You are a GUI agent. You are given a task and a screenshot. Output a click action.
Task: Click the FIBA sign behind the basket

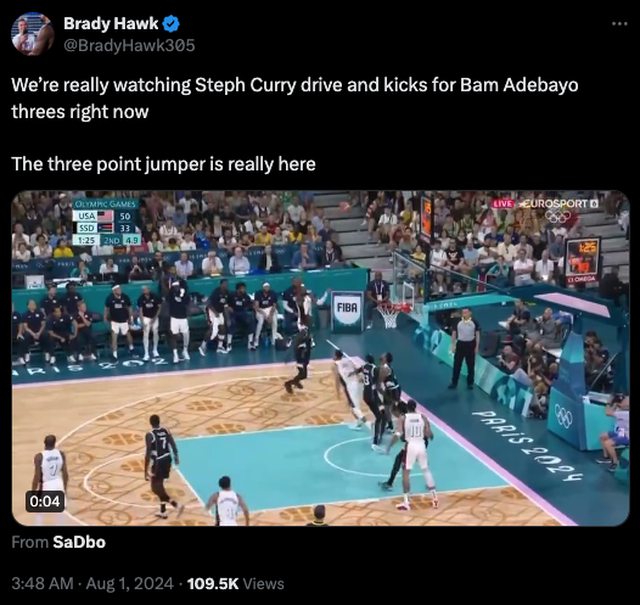[347, 311]
